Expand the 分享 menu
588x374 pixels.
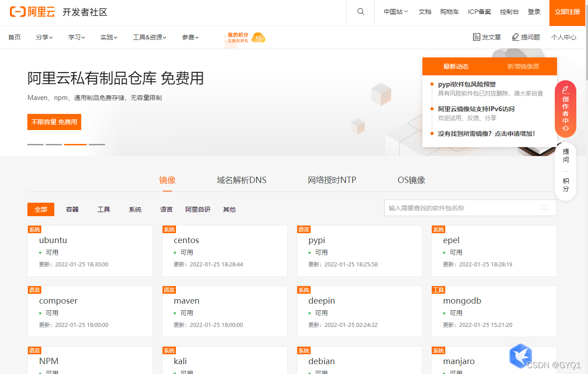tap(44, 37)
